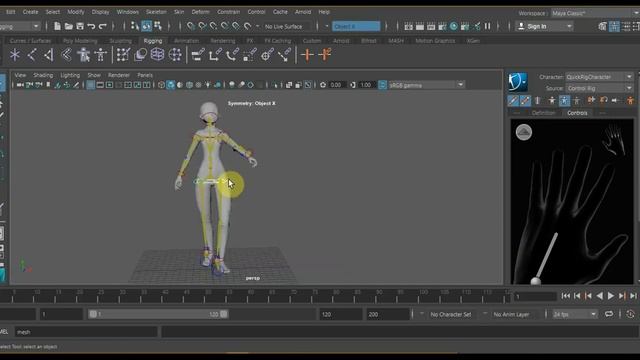Toggle select by hierarchy mode
Image resolution: width=640 pixels, height=360 pixels.
click(135, 27)
